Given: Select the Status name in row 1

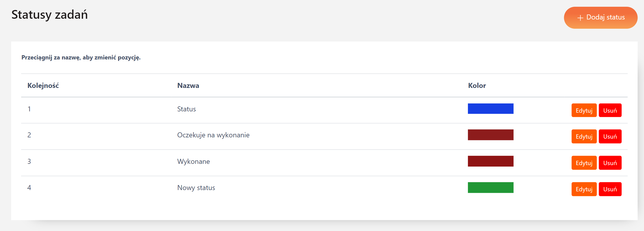Looking at the screenshot, I should coord(186,109).
